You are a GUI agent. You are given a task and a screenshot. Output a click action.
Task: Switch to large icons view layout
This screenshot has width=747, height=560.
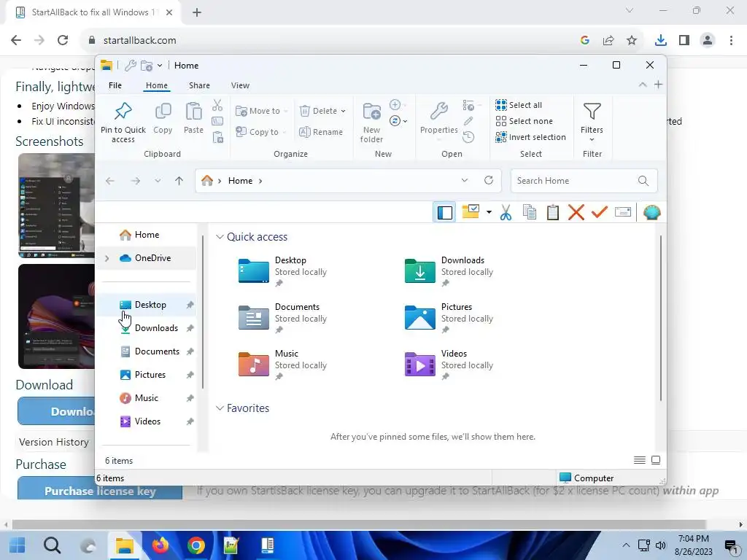(656, 460)
